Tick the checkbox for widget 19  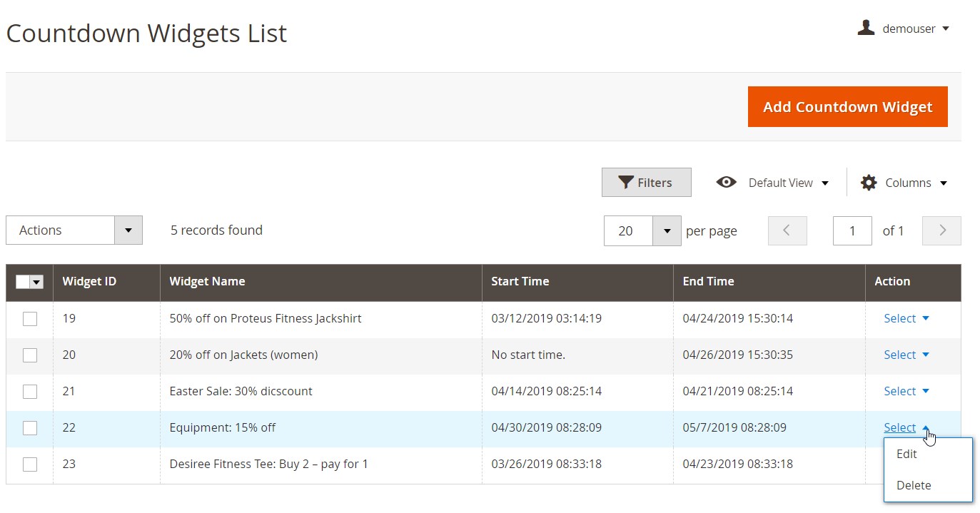pos(30,319)
